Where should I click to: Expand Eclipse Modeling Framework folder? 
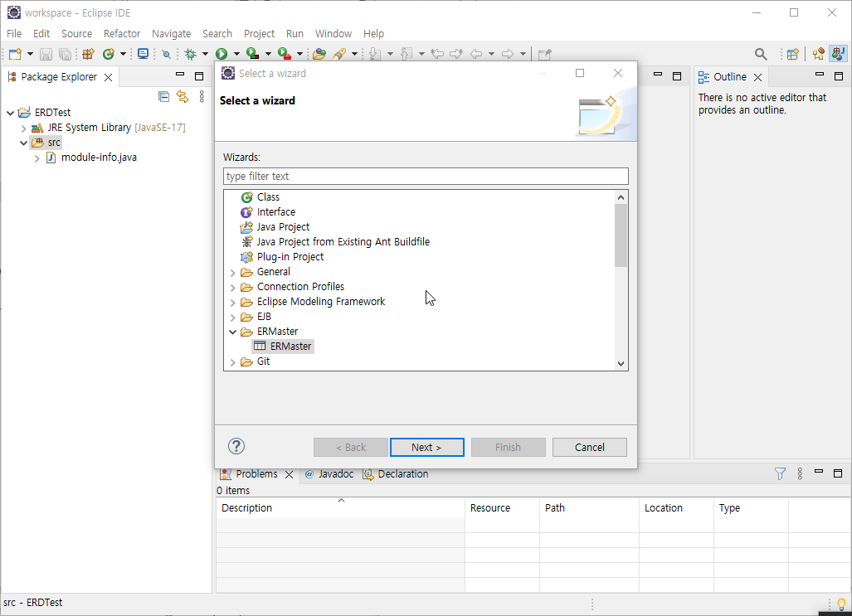(232, 302)
